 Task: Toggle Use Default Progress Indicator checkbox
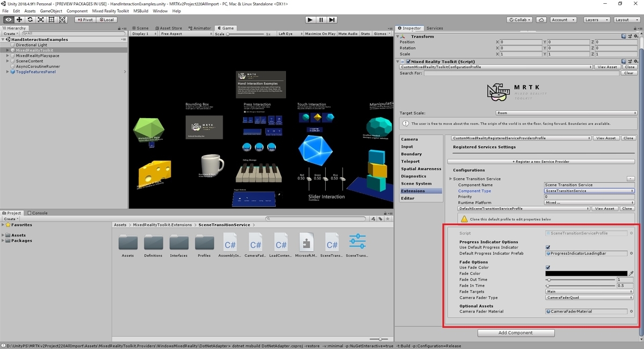[x=548, y=247]
